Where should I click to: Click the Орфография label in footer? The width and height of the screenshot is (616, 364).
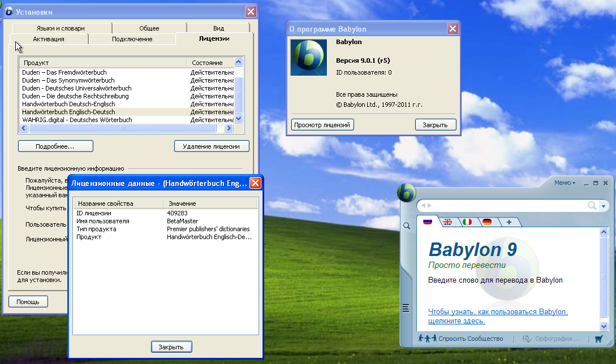[558, 339]
